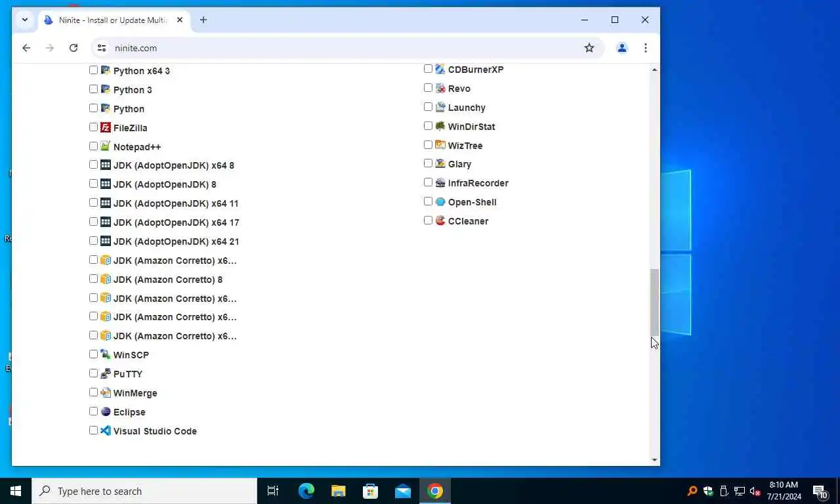840x504 pixels.
Task: Click the InfraRecorder app icon
Action: (x=440, y=182)
